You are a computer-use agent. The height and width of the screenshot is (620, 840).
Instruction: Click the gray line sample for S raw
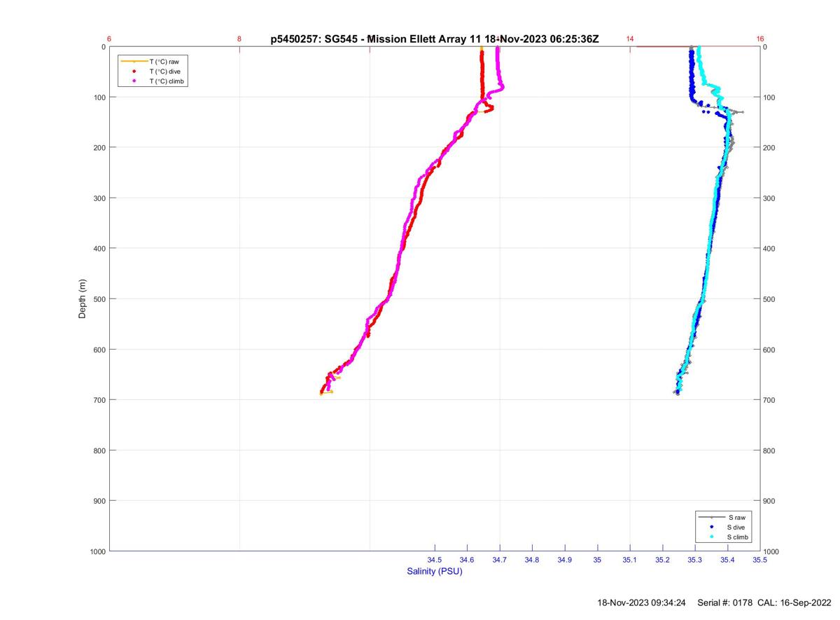[712, 517]
